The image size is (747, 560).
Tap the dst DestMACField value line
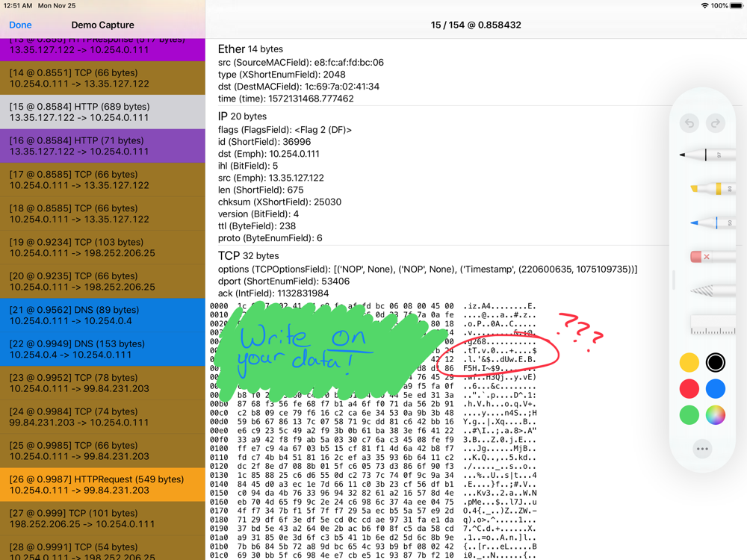pyautogui.click(x=299, y=87)
